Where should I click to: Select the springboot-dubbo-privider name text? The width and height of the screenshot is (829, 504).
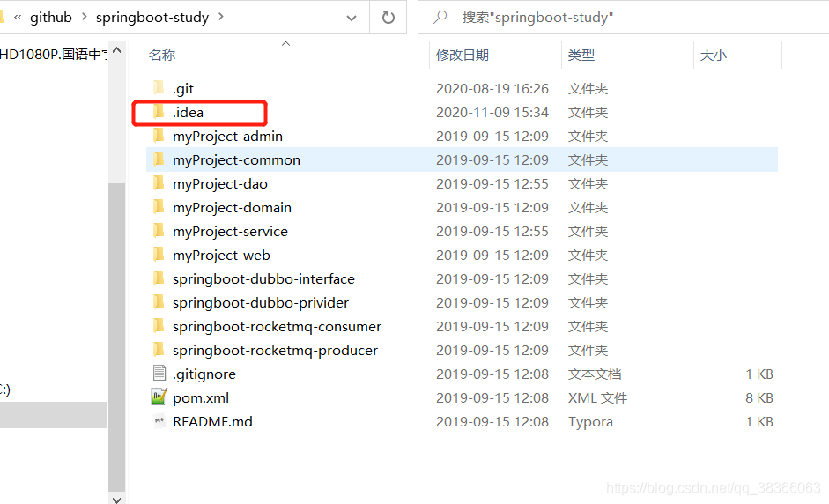261,302
